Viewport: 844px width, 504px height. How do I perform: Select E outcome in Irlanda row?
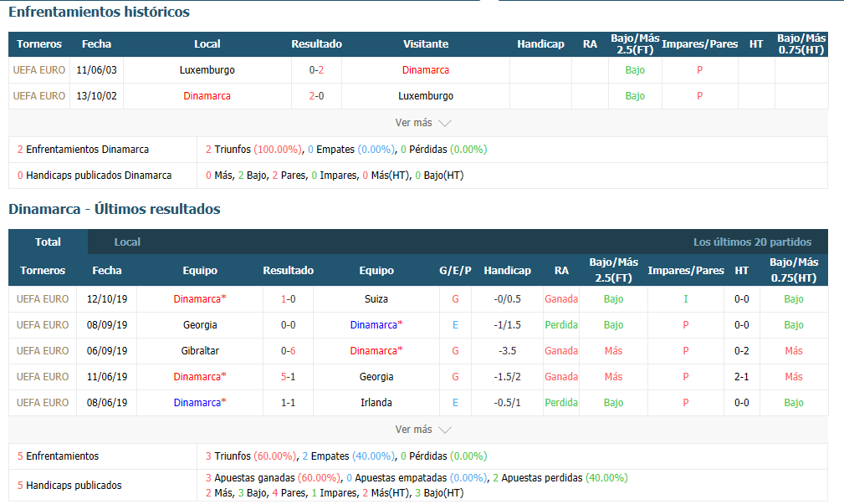tap(455, 402)
